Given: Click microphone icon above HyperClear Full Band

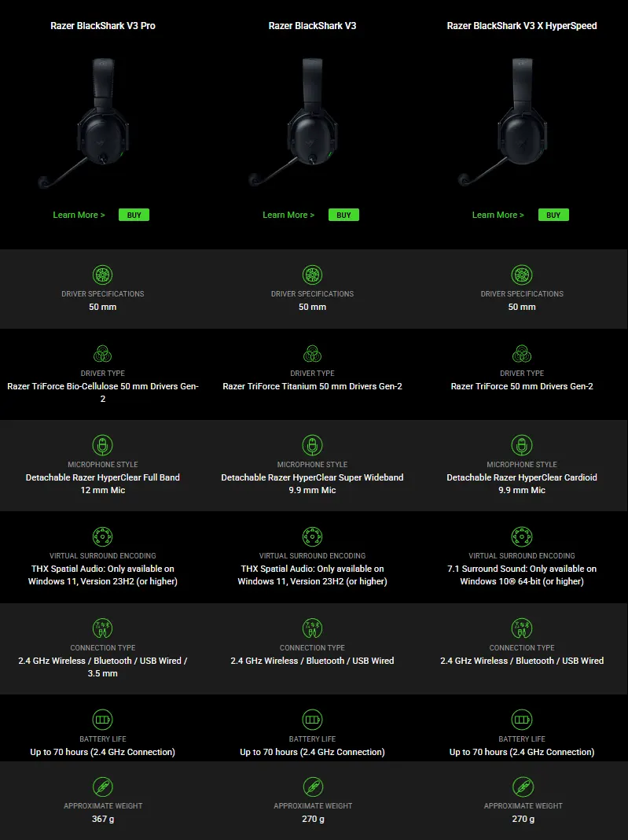Looking at the screenshot, I should (x=102, y=445).
